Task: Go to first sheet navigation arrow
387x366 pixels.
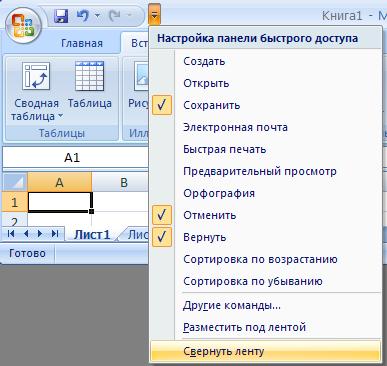Action: coord(11,234)
